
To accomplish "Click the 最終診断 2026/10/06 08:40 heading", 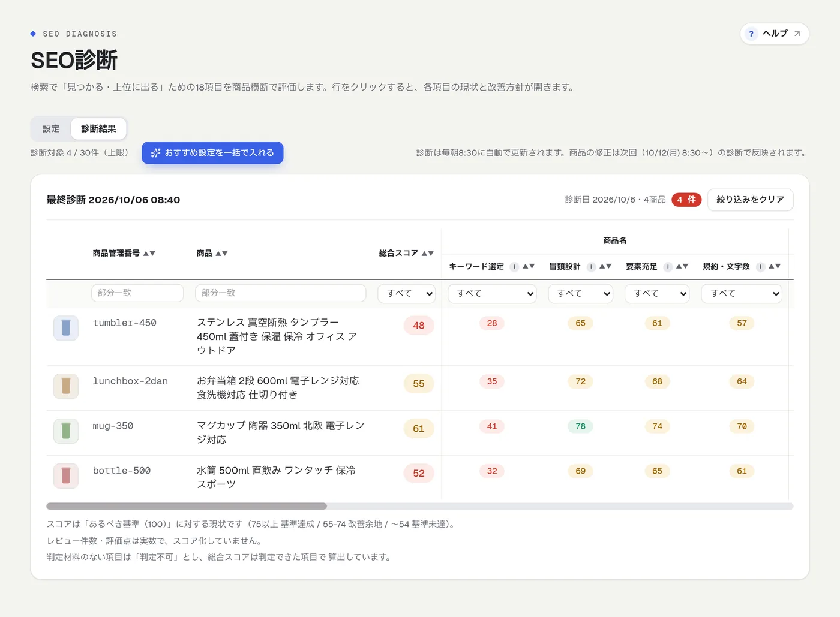I will (x=113, y=200).
